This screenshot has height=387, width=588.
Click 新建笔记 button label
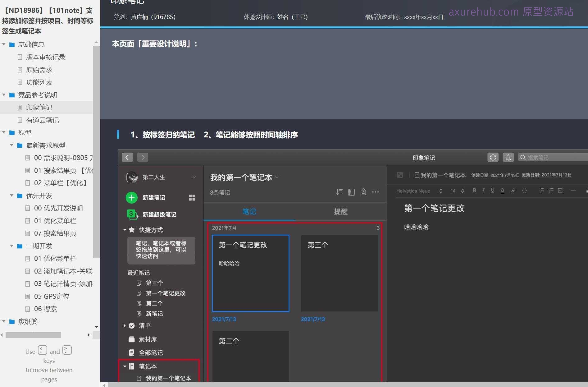click(x=154, y=198)
